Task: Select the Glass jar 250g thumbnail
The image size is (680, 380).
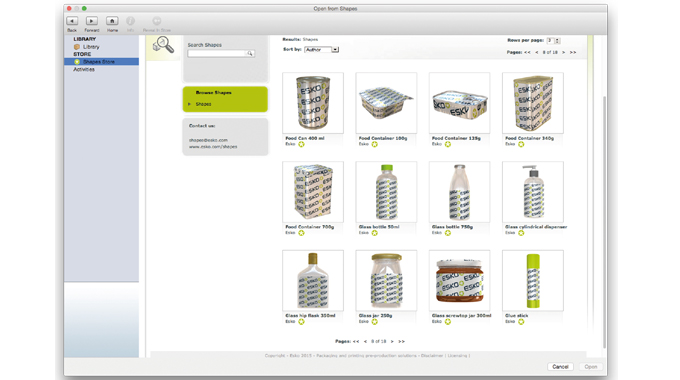Action: [x=386, y=280]
